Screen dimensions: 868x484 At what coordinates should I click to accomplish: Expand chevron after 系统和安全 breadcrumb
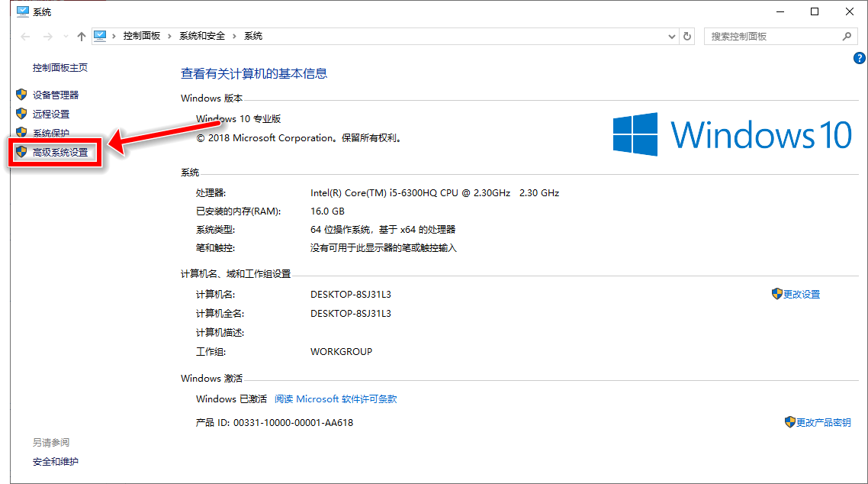(x=234, y=36)
